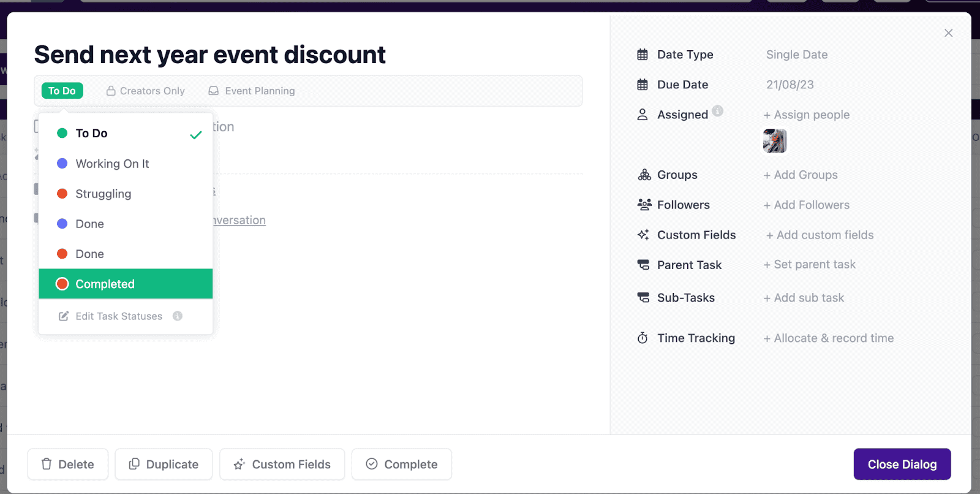This screenshot has width=980, height=494.
Task: Click the red dot beside Struggling
Action: 62,194
